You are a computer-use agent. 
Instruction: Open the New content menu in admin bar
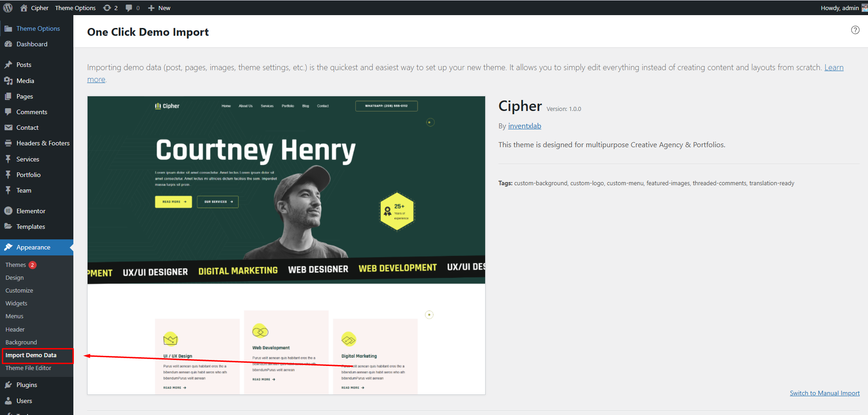(159, 8)
